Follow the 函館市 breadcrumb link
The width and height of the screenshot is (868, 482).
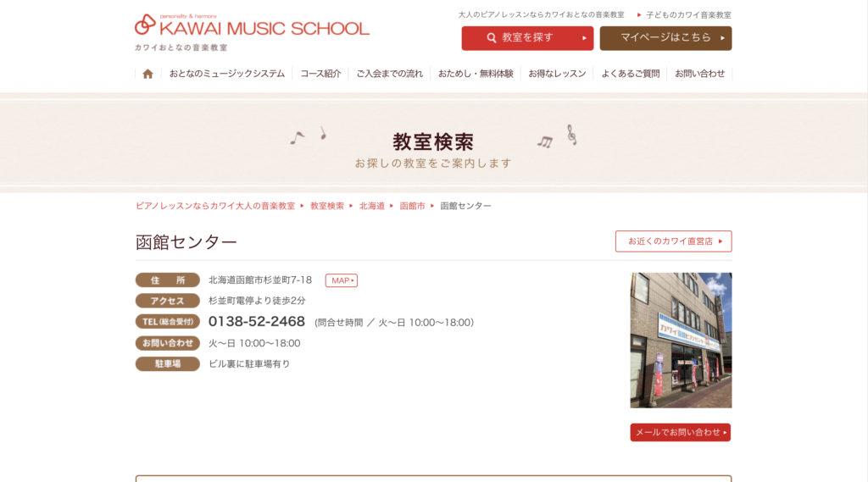pyautogui.click(x=412, y=206)
